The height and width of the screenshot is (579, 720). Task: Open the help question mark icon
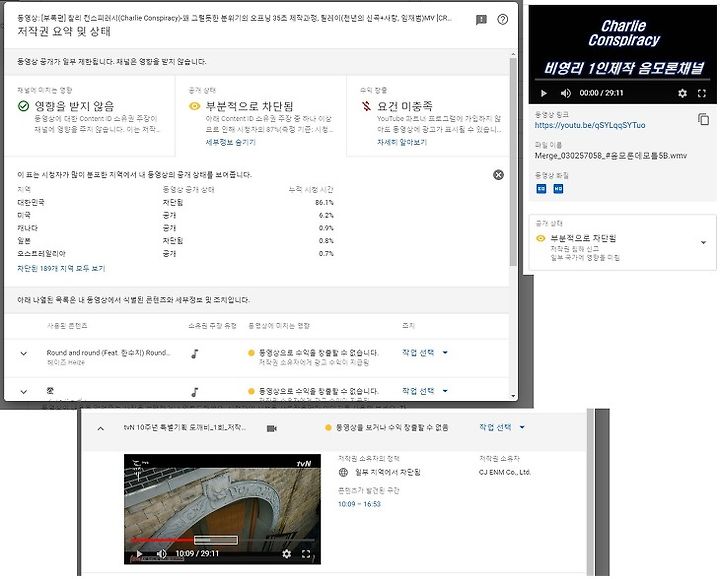point(502,19)
